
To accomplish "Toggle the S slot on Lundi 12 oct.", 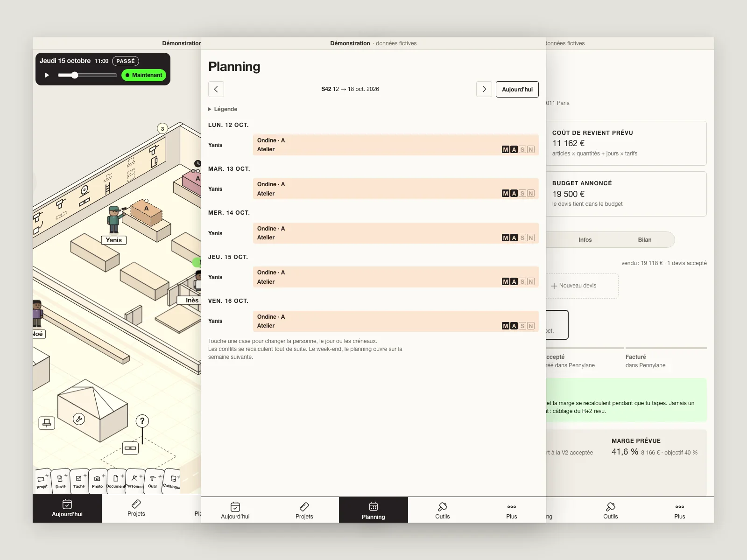I will [522, 149].
